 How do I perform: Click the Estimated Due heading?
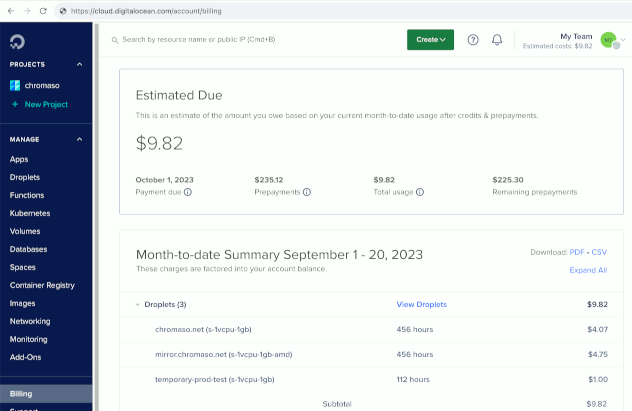coord(179,95)
